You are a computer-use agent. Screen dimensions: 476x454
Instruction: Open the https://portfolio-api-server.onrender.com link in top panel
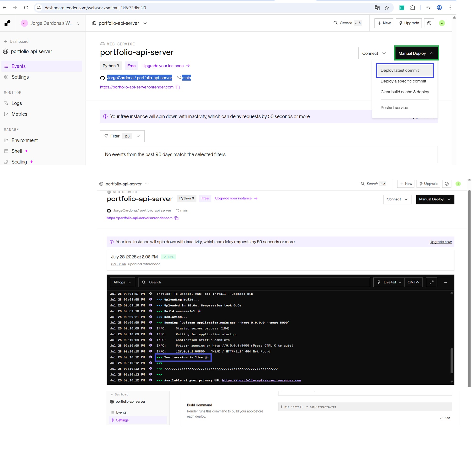pyautogui.click(x=137, y=87)
